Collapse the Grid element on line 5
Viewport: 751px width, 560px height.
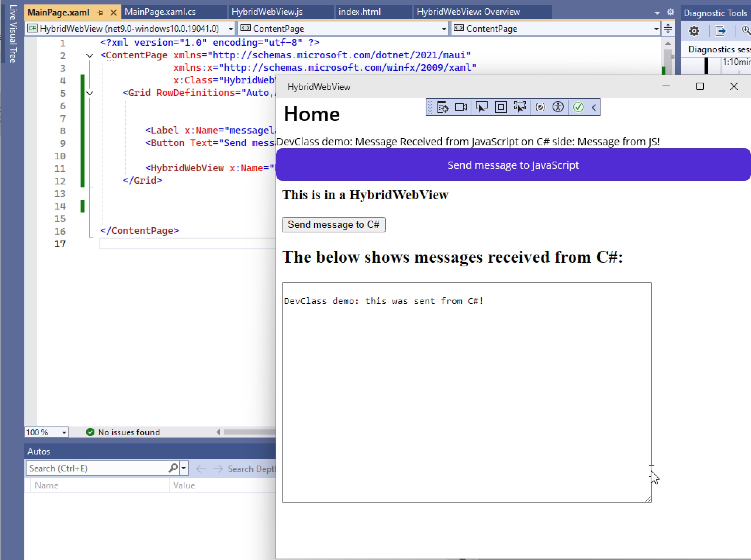90,93
